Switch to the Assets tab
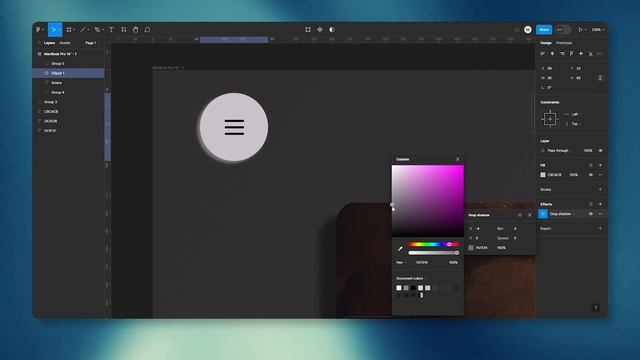The height and width of the screenshot is (360, 640). click(x=65, y=43)
